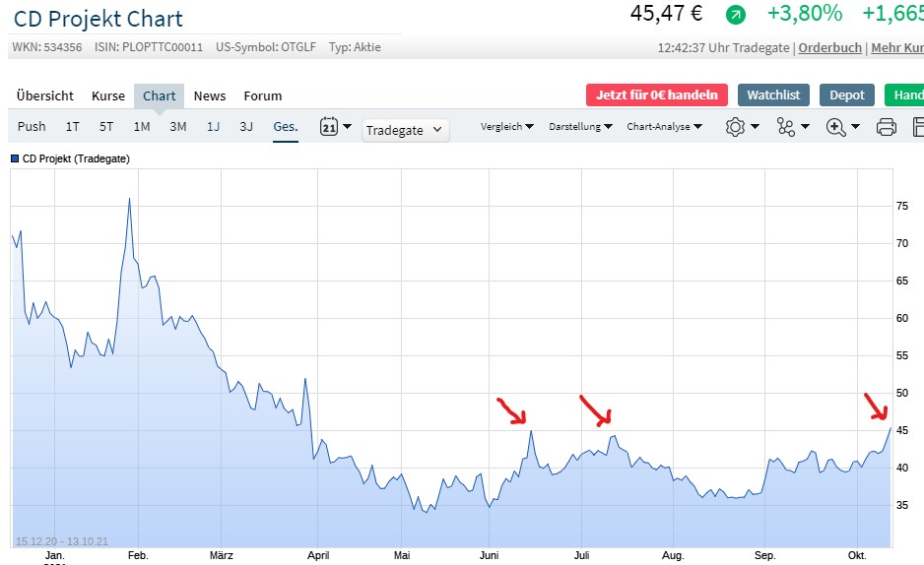The image size is (924, 565).
Task: Click the 45,47 € price value
Action: pos(667,14)
